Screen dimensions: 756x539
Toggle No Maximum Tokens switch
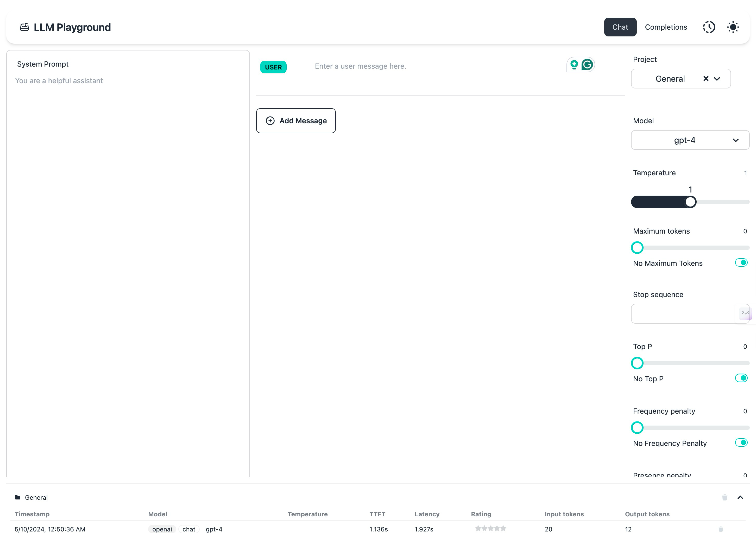coord(741,263)
